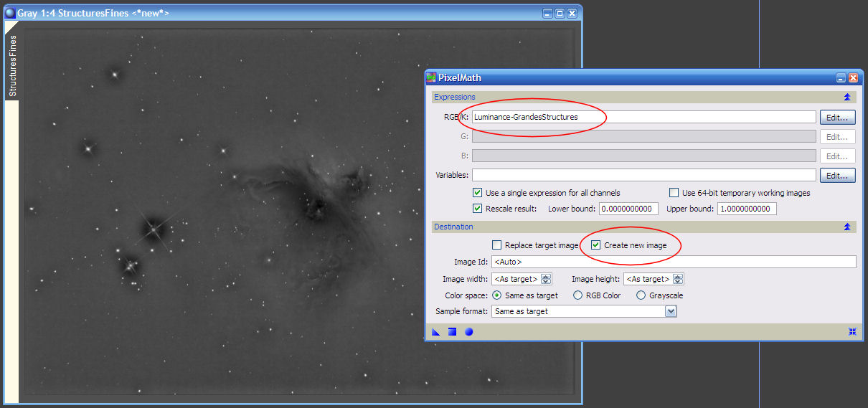
Task: Enable 'Use 64-bit temporary working images'
Action: [674, 193]
